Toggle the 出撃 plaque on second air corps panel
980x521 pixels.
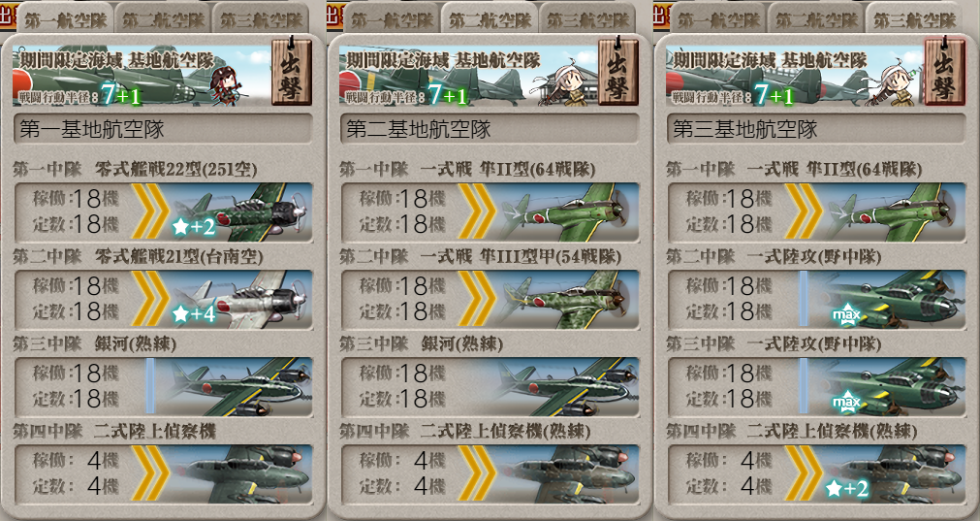click(618, 71)
